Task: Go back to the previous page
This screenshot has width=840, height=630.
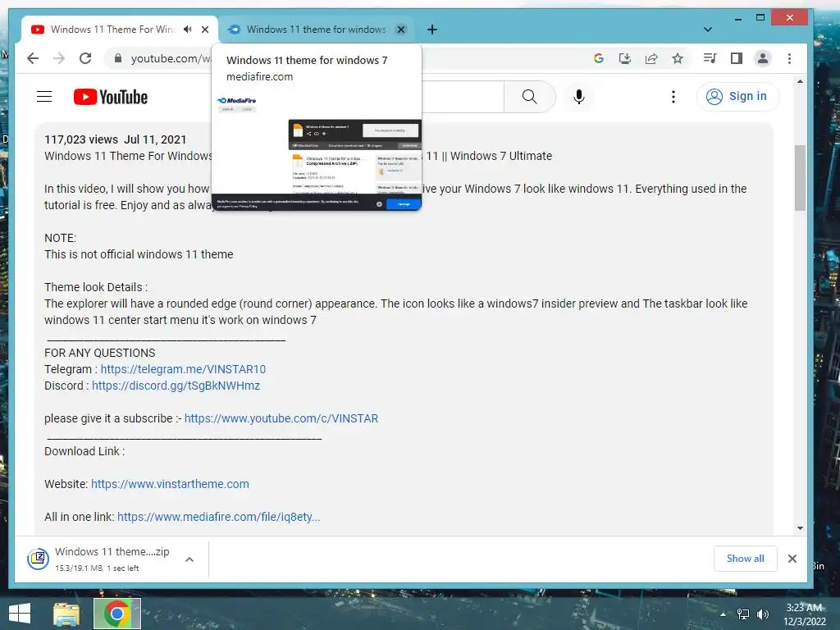Action: pyautogui.click(x=33, y=58)
